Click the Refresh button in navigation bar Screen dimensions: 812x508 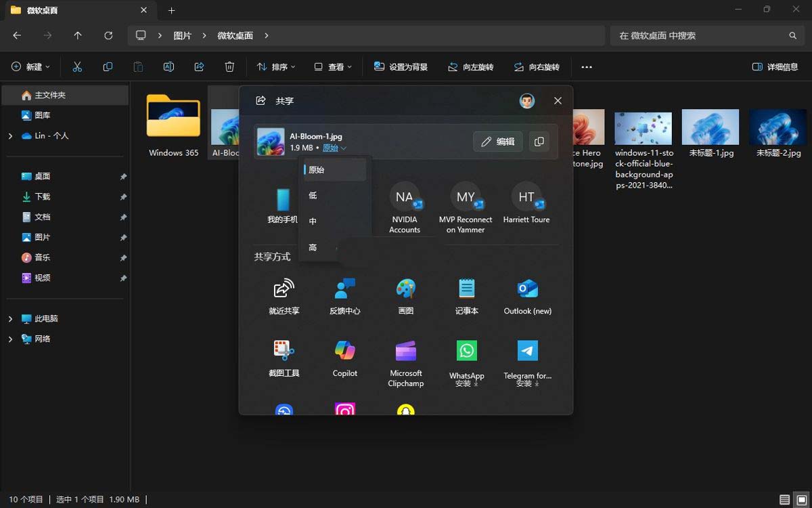(108, 35)
